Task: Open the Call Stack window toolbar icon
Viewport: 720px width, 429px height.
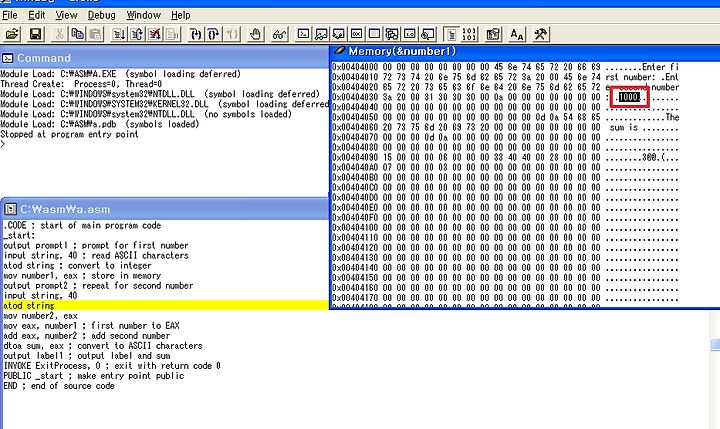Action: pos(392,34)
